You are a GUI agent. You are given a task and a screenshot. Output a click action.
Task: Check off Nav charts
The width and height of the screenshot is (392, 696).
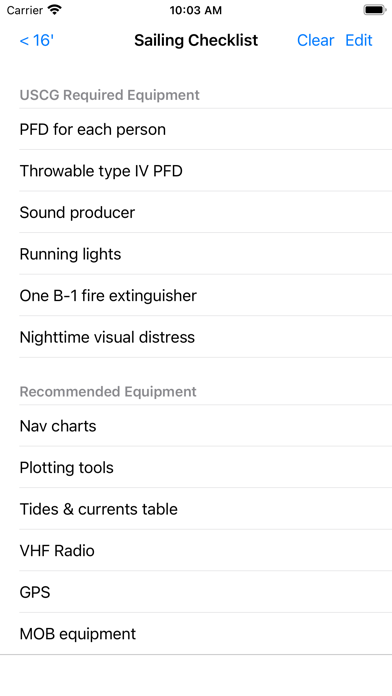[196, 426]
